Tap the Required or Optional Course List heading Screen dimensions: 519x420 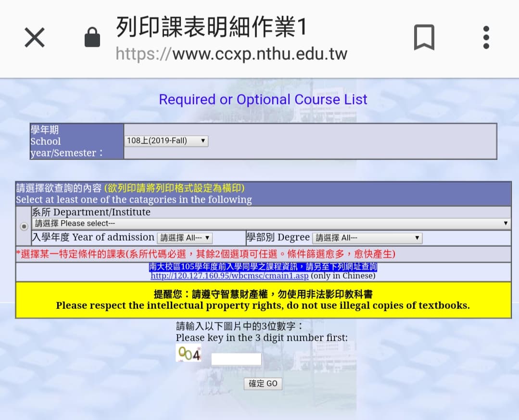click(x=263, y=99)
